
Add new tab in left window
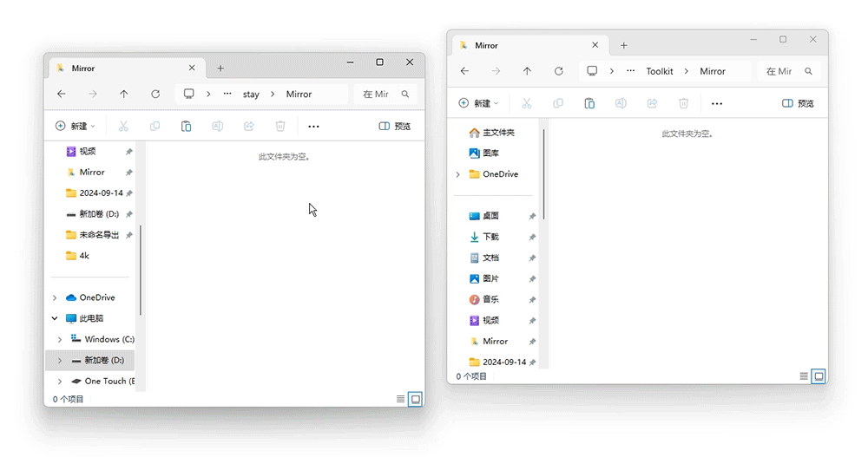coord(220,68)
